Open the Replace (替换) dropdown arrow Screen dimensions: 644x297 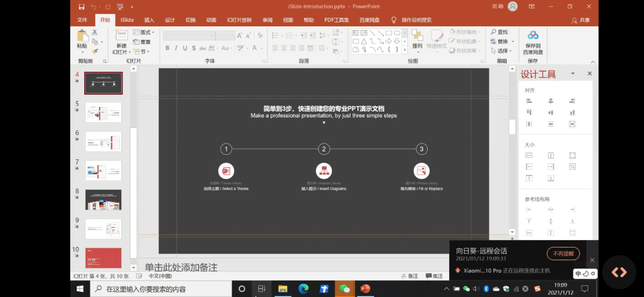pos(513,41)
